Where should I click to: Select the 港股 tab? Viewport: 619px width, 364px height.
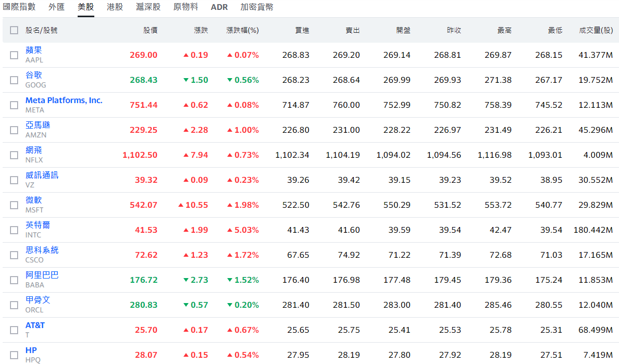click(x=115, y=7)
